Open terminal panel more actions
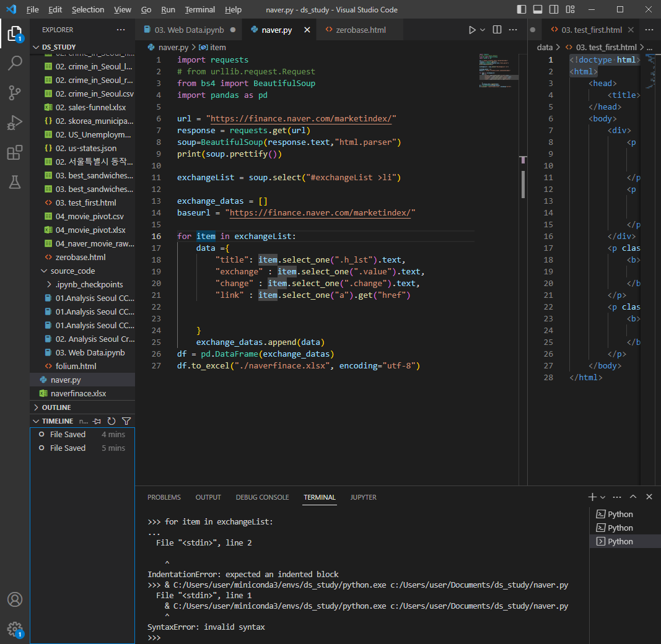The image size is (661, 644). point(617,497)
